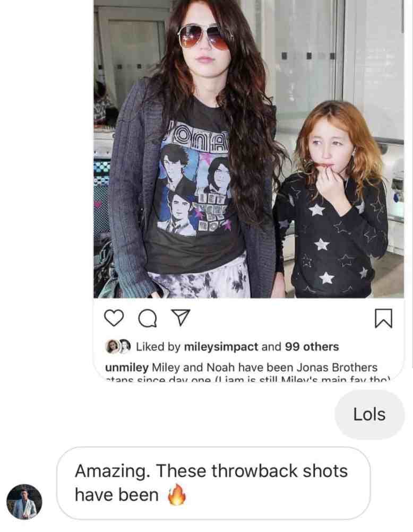The width and height of the screenshot is (413, 532).
Task: Visit the mileysimpact profile link
Action: pos(221,347)
